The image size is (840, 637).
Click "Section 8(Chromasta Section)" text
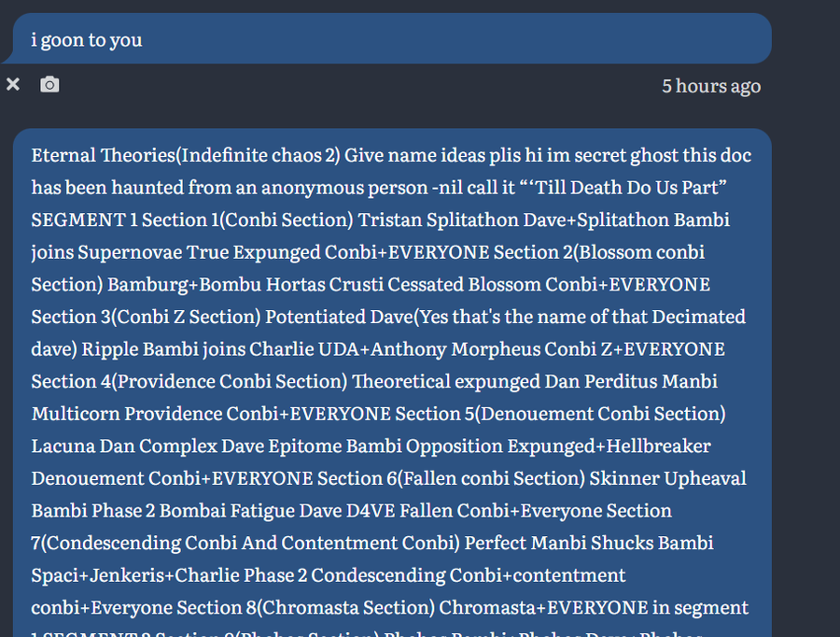click(341, 607)
